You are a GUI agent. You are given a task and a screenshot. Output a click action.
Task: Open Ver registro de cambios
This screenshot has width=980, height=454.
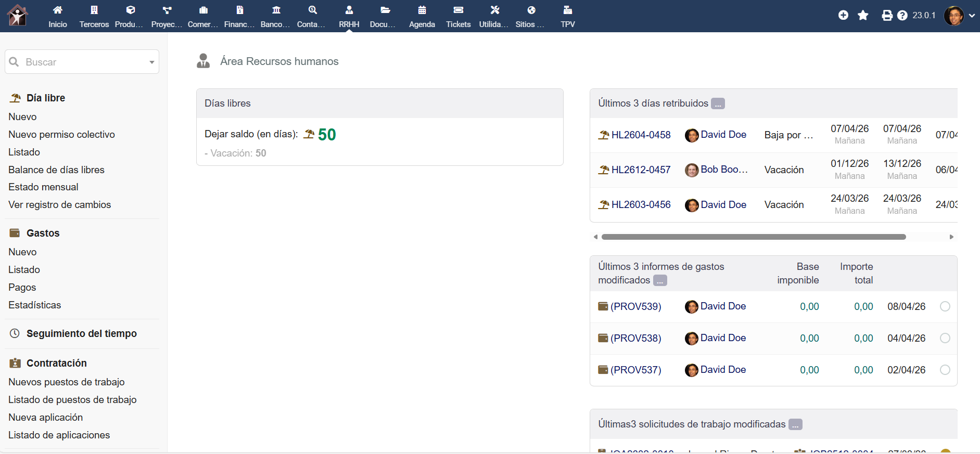(59, 204)
